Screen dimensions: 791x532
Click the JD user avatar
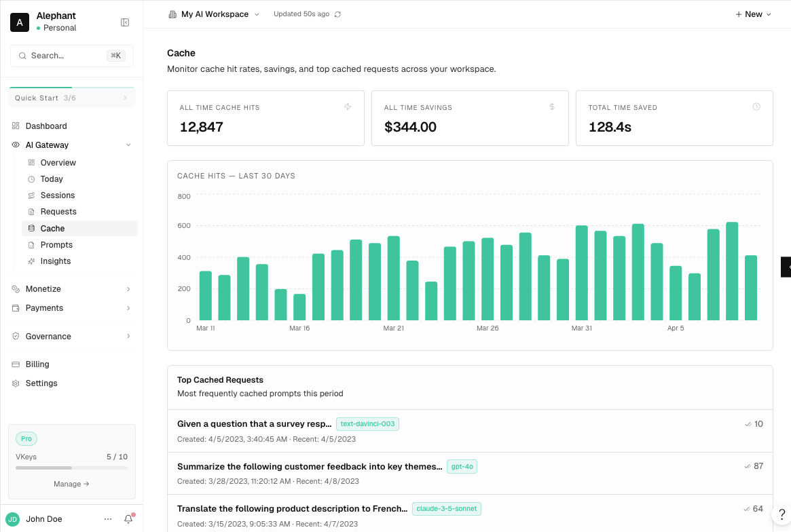click(13, 519)
